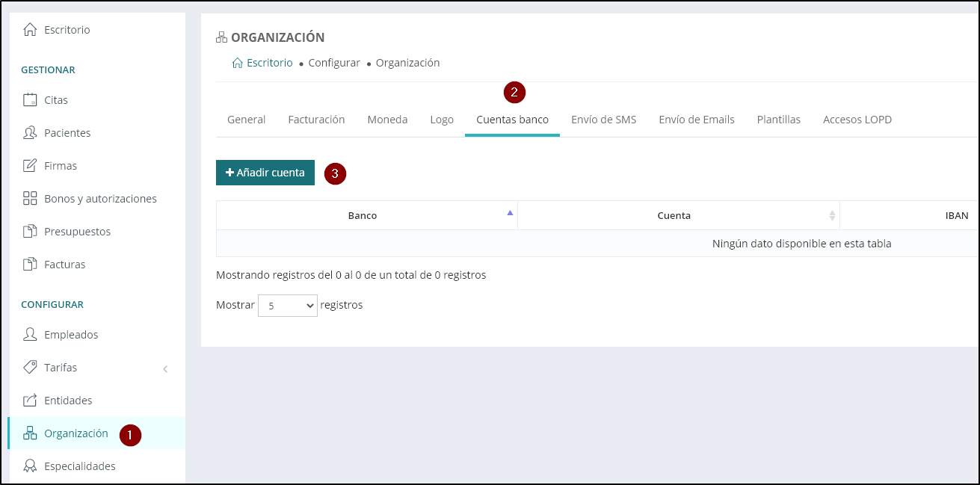
Task: Click the Añadir cuenta button
Action: coord(265,173)
